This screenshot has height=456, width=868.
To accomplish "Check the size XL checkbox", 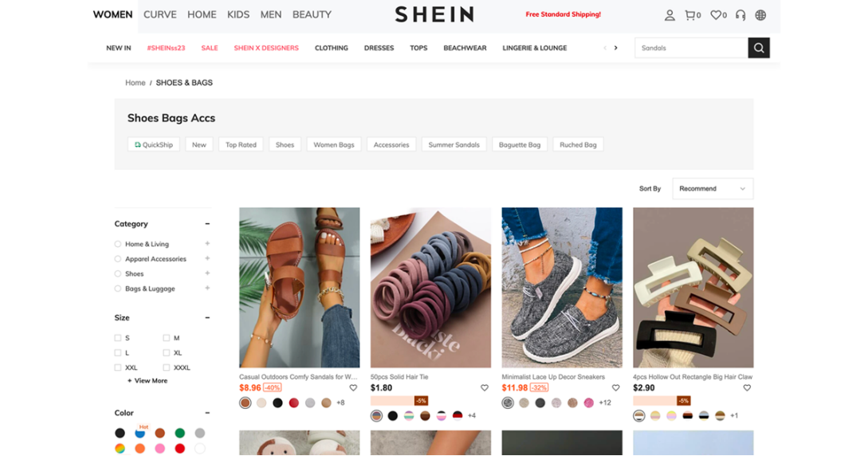I will [166, 352].
